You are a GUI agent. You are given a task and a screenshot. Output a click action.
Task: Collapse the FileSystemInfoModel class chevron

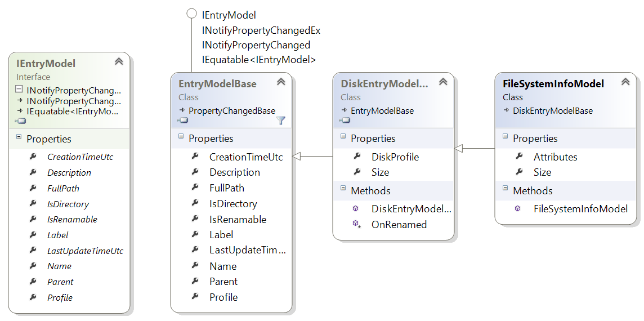(x=625, y=82)
